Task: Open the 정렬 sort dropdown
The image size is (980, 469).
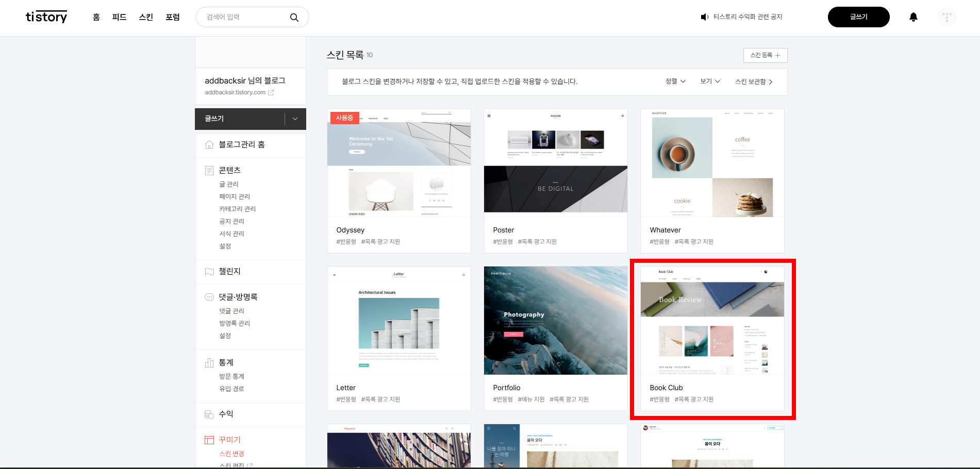Action: coord(675,81)
